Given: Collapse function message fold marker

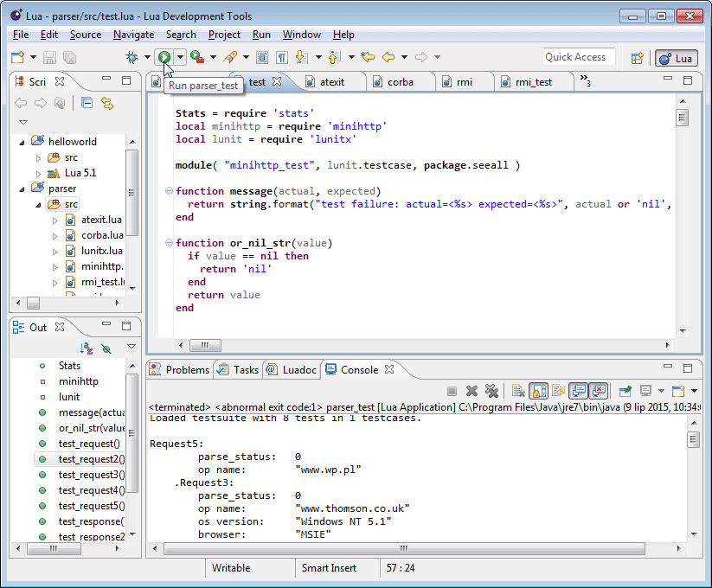Looking at the screenshot, I should 169,191.
